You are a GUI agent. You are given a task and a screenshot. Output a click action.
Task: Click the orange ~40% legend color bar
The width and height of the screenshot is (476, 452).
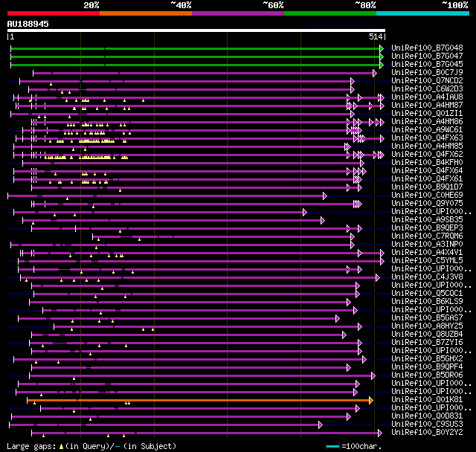[x=146, y=13]
